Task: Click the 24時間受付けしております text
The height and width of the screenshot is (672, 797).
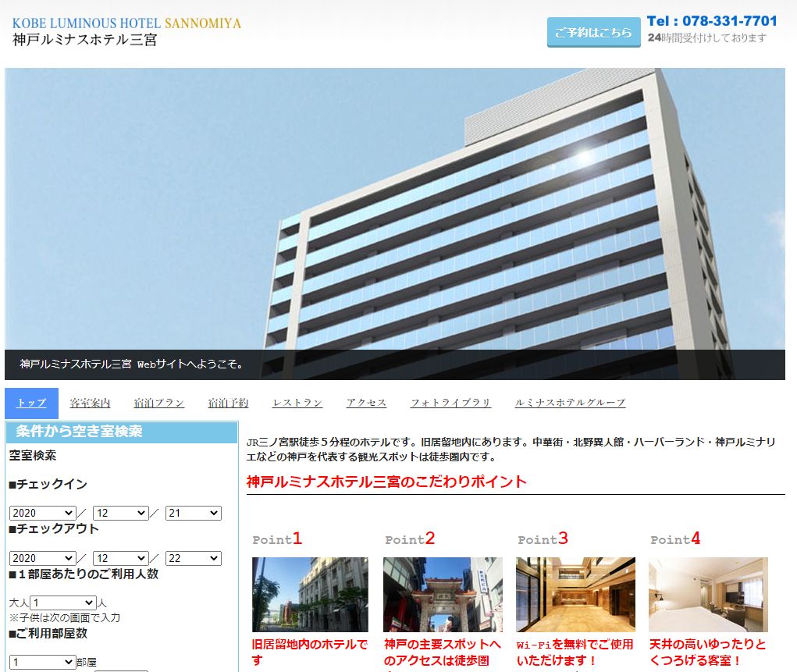Action: point(707,38)
